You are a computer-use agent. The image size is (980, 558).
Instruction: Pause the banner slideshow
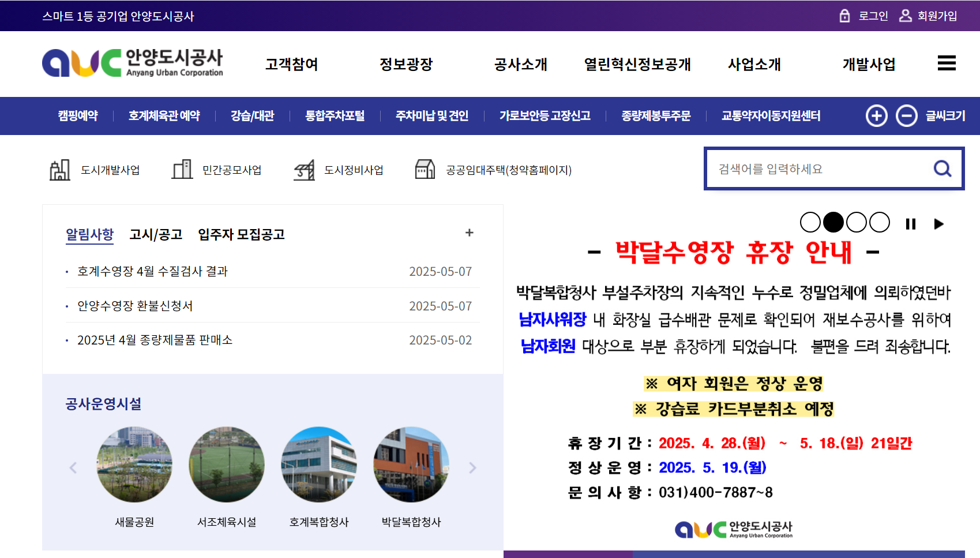click(x=911, y=224)
